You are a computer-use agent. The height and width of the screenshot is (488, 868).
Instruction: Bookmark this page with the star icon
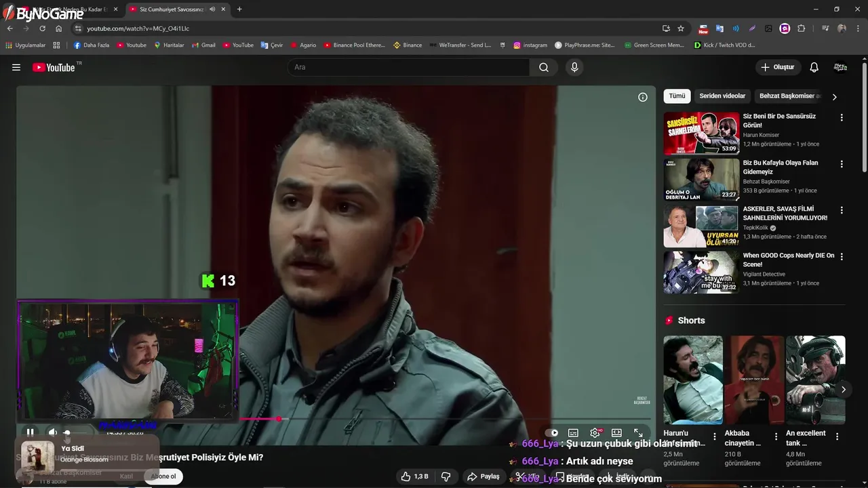tap(681, 28)
